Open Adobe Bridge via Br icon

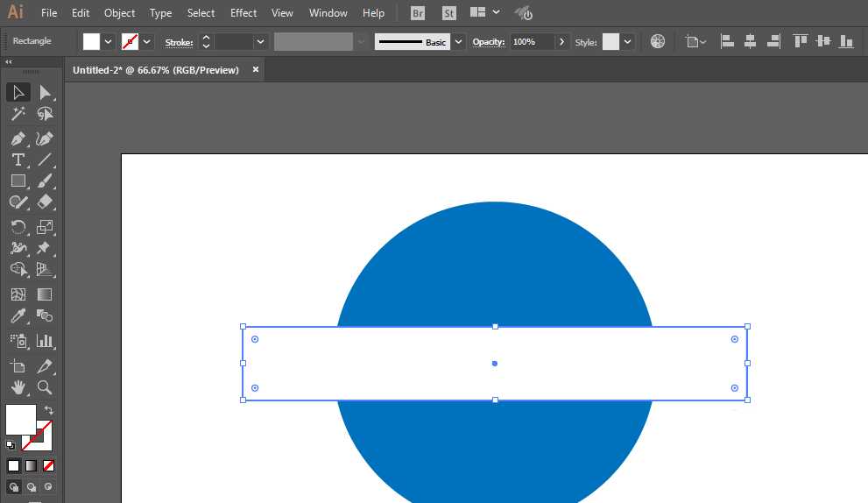[x=419, y=13]
